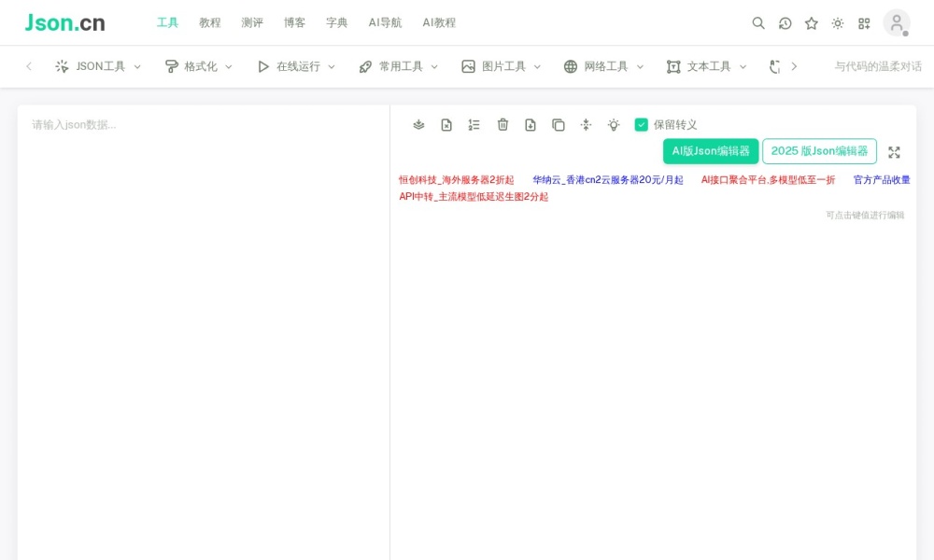Click the download file icon

(531, 124)
